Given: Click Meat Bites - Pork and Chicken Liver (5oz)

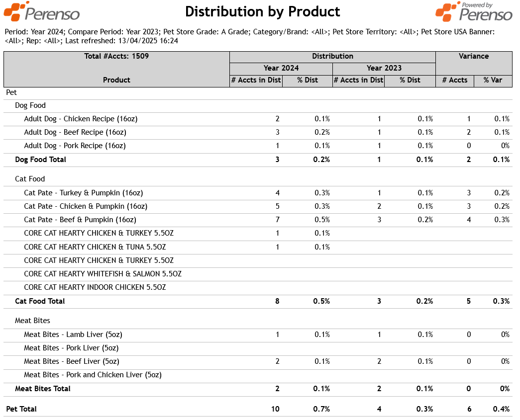Looking at the screenshot, I should [93, 375].
